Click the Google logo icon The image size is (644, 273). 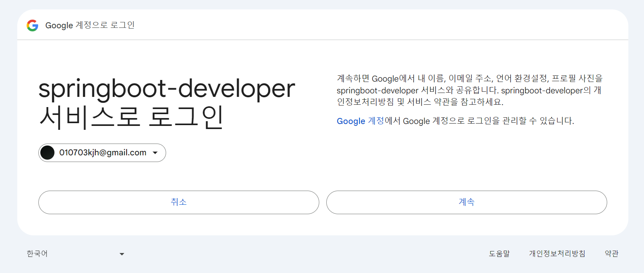pos(33,25)
